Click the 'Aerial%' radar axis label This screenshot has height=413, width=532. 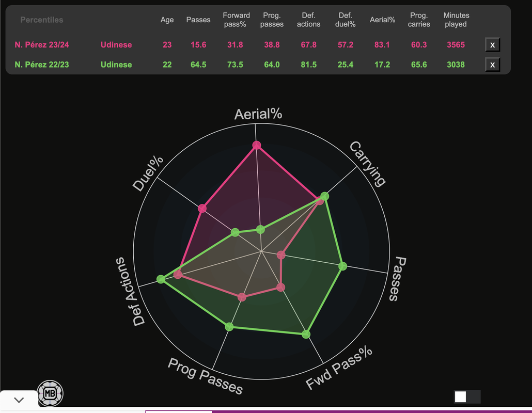(x=258, y=114)
